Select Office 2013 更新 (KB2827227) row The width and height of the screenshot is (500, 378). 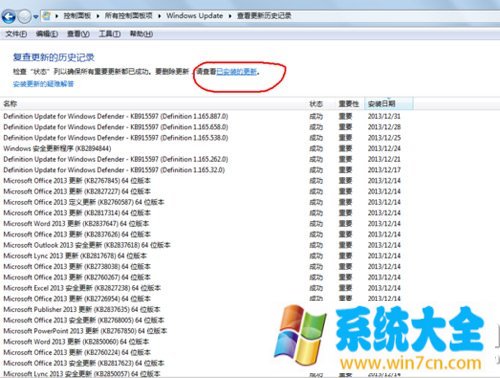(x=202, y=191)
